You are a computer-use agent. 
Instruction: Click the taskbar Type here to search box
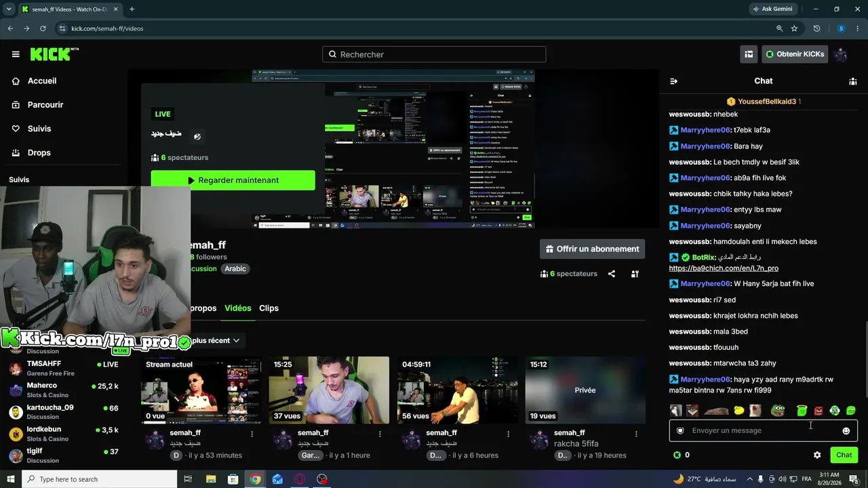99,479
